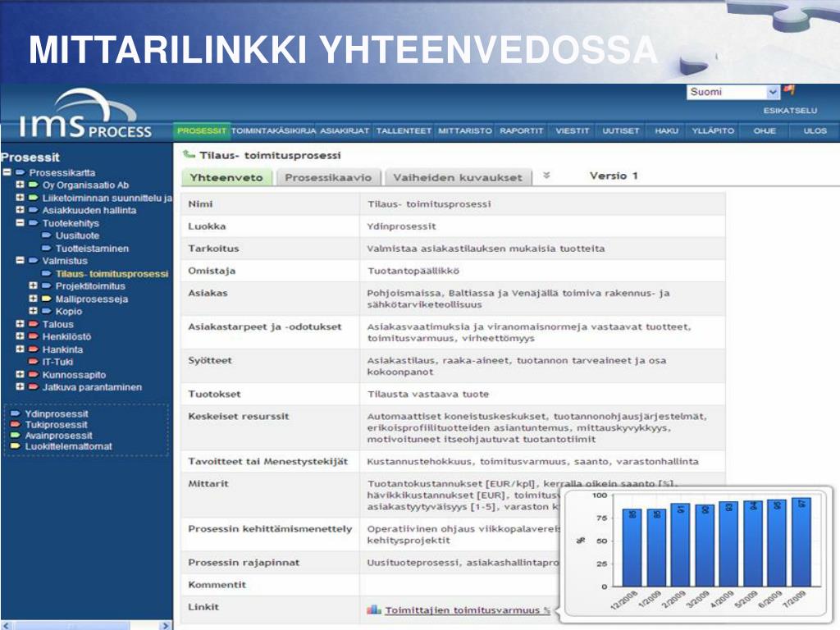840x630 pixels.
Task: Click the blue icon beside Kopio
Action: (47, 311)
